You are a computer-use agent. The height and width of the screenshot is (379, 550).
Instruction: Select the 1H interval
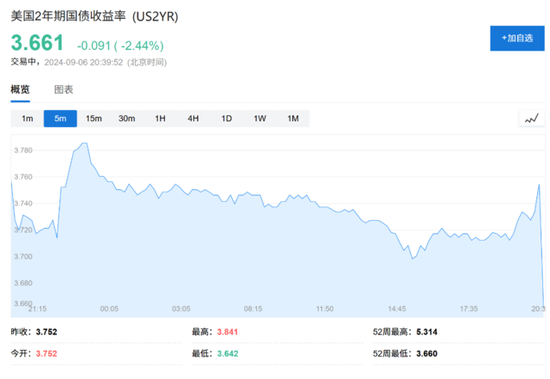pyautogui.click(x=160, y=119)
